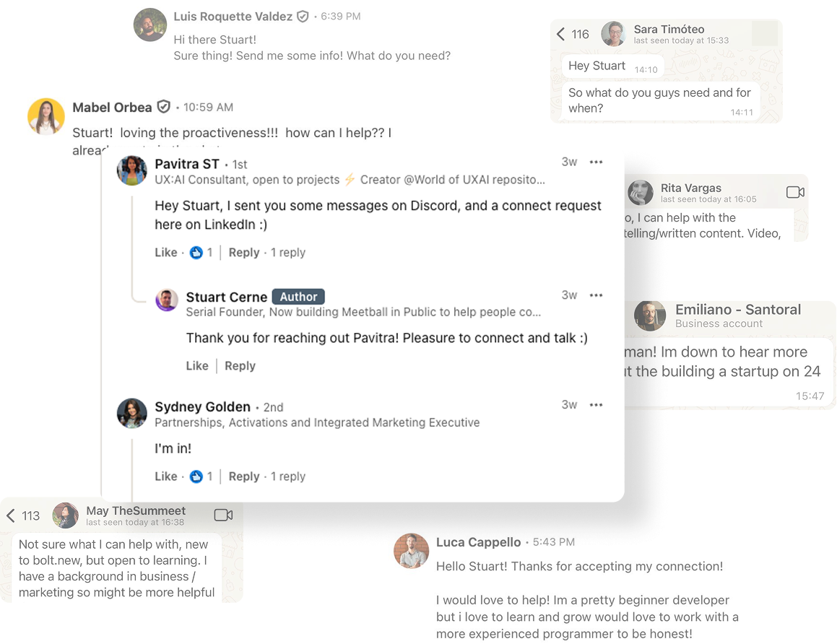Expand the 1 reply under Sydney Golden's comment
This screenshot has width=837, height=644.
(288, 477)
